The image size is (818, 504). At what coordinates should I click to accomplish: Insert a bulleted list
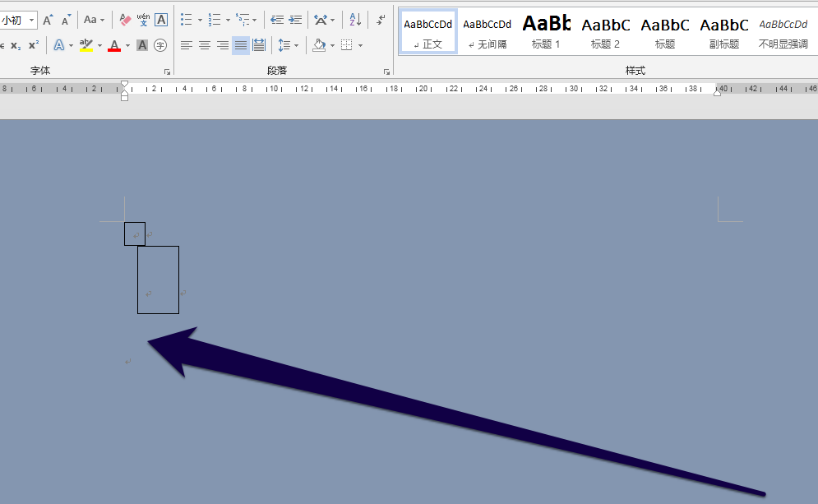pos(187,21)
